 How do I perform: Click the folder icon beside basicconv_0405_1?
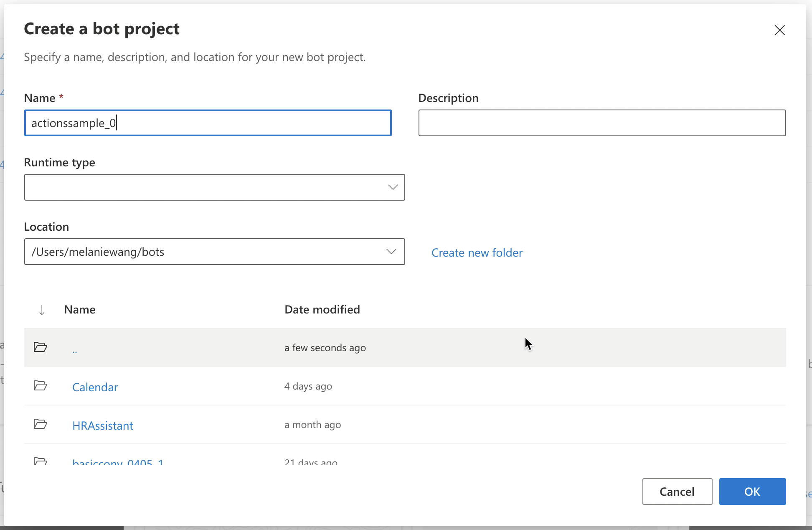(41, 462)
